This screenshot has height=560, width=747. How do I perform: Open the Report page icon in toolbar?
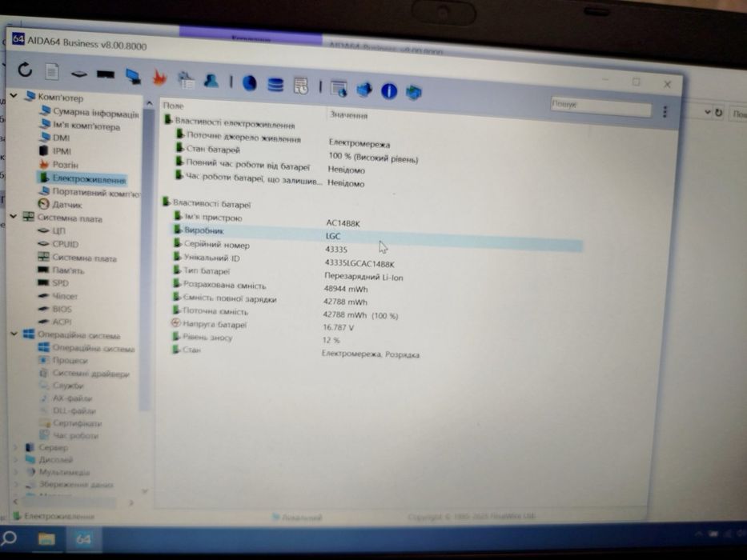[x=52, y=72]
